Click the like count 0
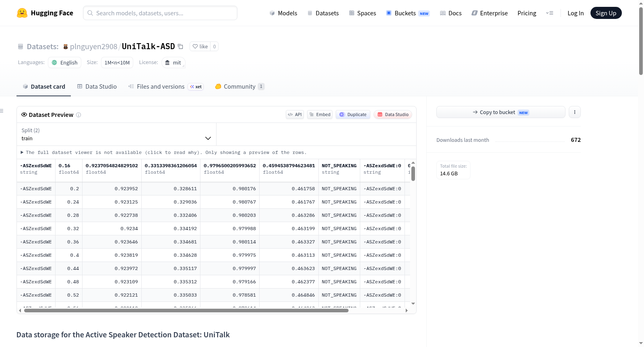The width and height of the screenshot is (644, 347). tap(215, 46)
